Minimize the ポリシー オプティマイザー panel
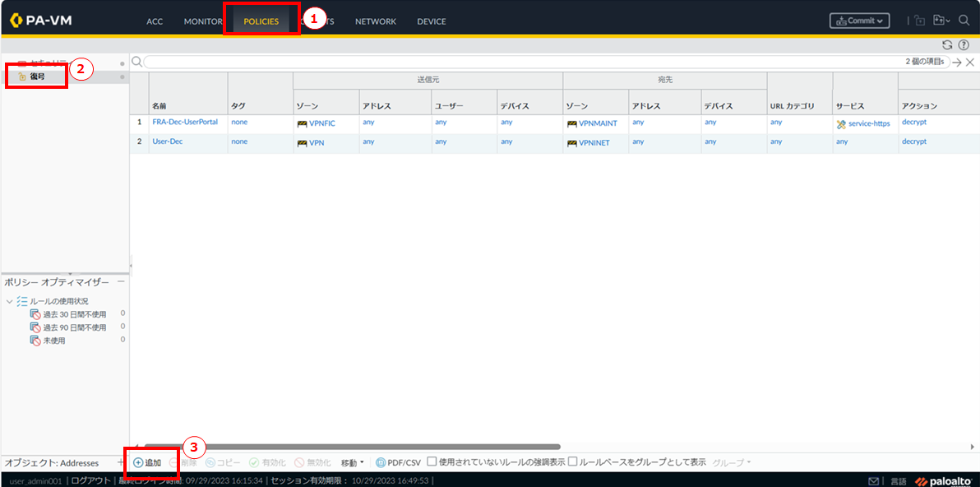Image resolution: width=980 pixels, height=487 pixels. tap(121, 282)
